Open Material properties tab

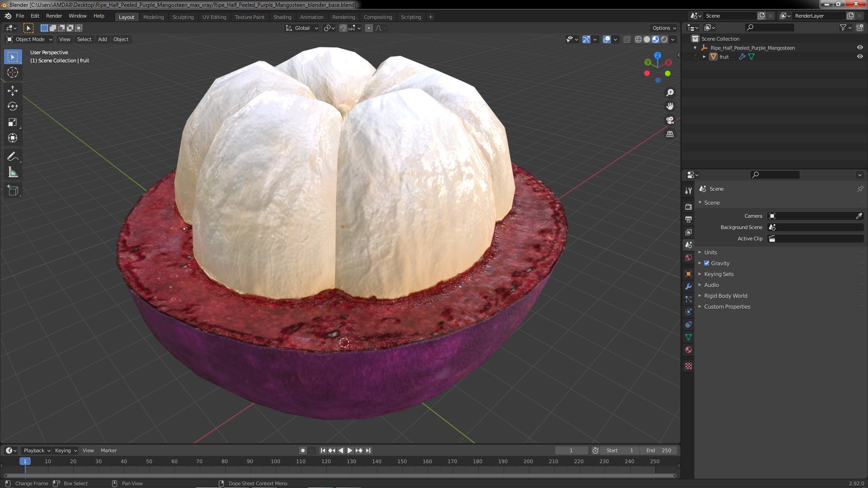(x=689, y=350)
